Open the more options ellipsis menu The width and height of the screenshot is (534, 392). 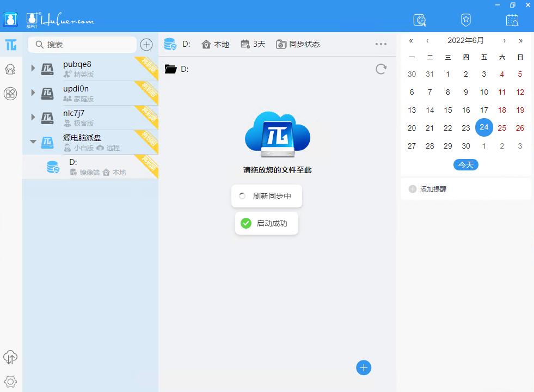click(381, 44)
